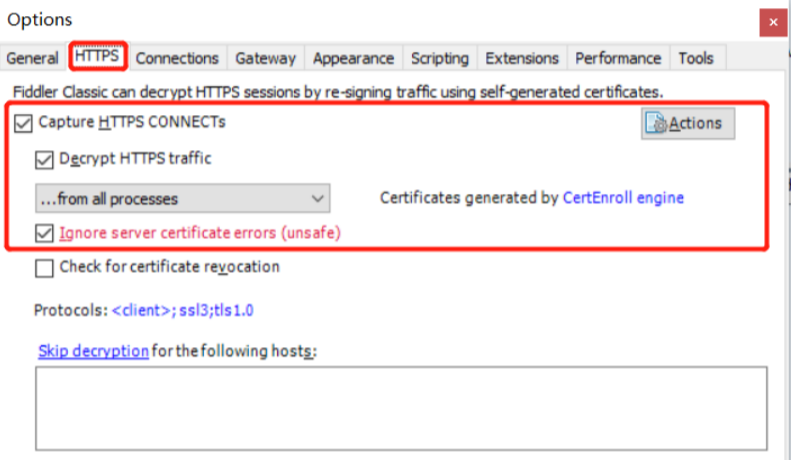Click the Certificates generated by text

[469, 198]
